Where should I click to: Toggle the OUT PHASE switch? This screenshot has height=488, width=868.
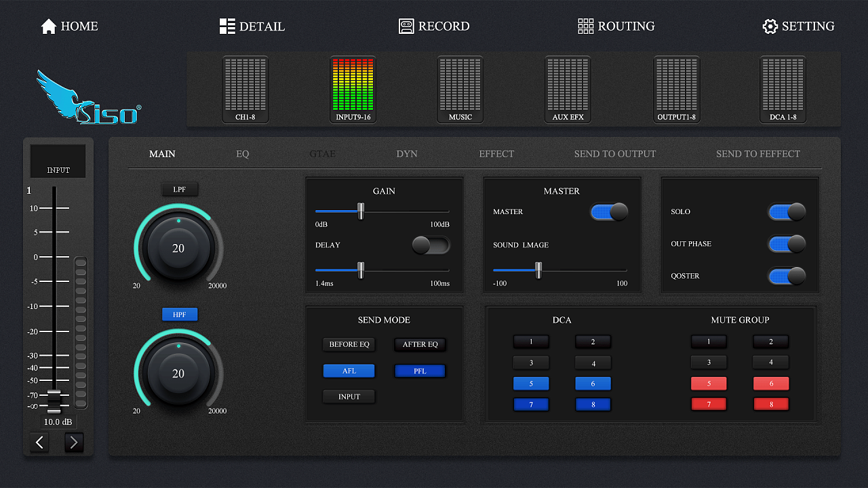787,244
